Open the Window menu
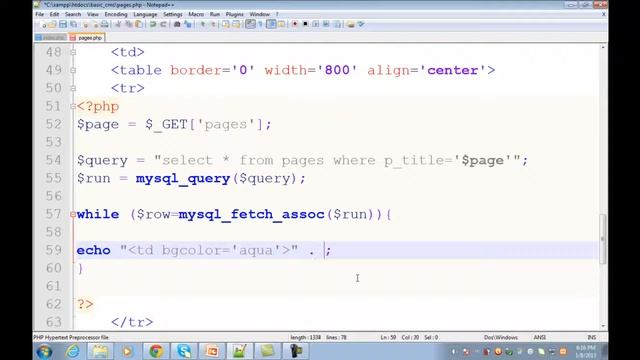640x360 pixels. [x=260, y=14]
